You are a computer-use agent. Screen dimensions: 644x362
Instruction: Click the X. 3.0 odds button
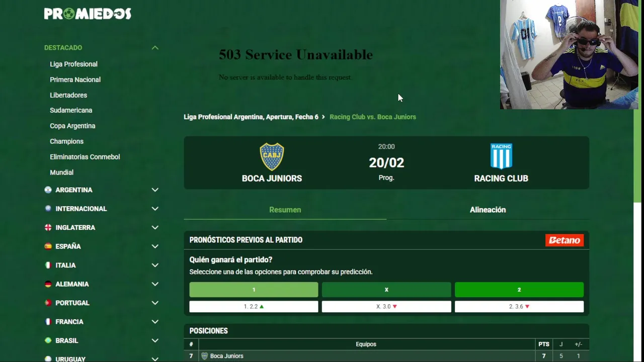(386, 306)
